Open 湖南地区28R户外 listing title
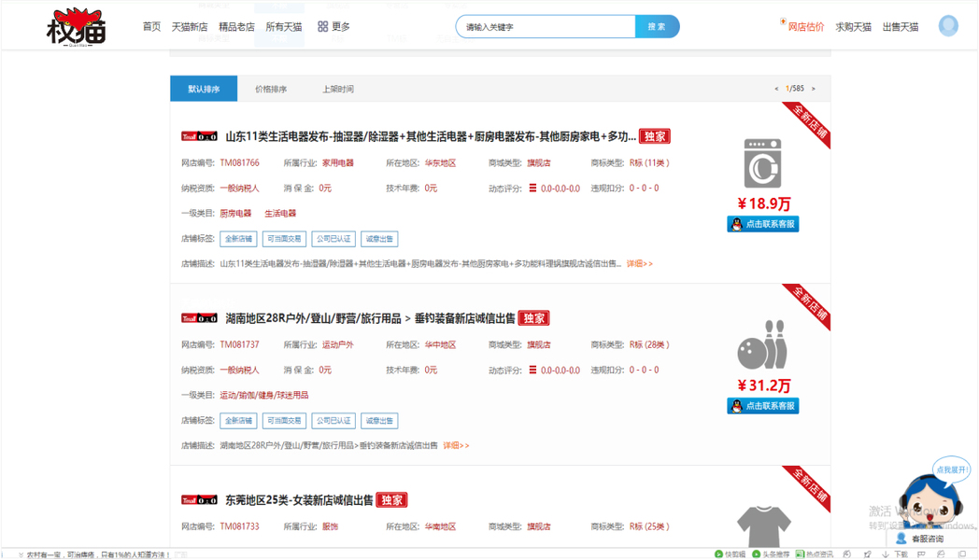 pyautogui.click(x=370, y=318)
